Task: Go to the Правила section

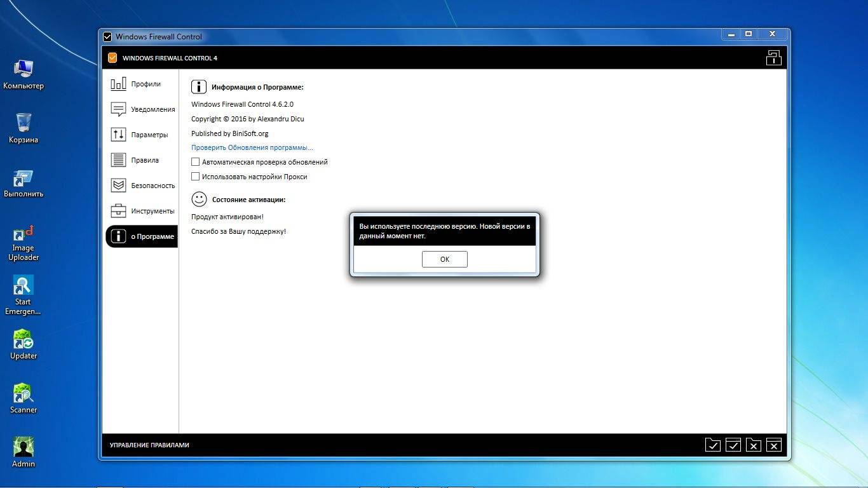Action: pyautogui.click(x=141, y=160)
